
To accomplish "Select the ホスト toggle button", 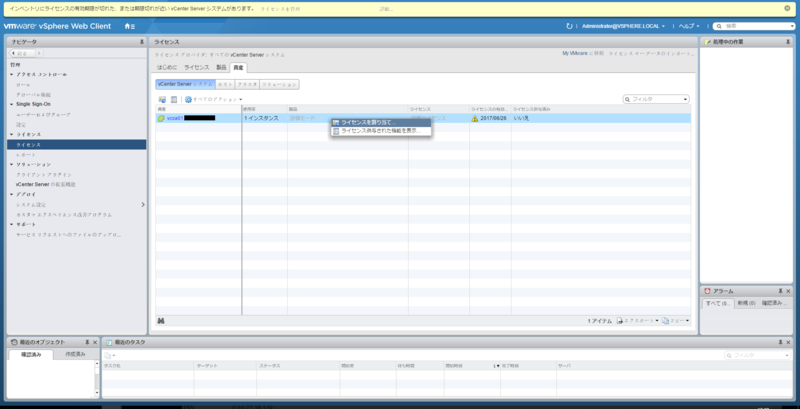I will click(225, 85).
